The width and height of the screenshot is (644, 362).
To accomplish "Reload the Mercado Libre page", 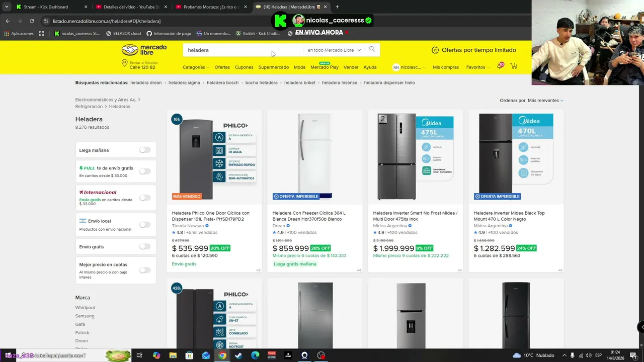I will (x=32, y=21).
